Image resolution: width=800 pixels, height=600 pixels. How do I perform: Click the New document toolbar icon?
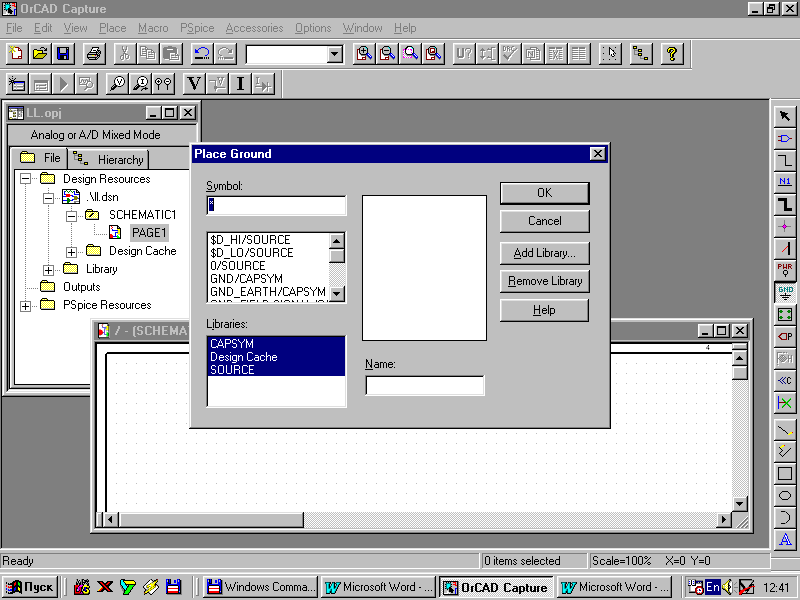pos(17,54)
